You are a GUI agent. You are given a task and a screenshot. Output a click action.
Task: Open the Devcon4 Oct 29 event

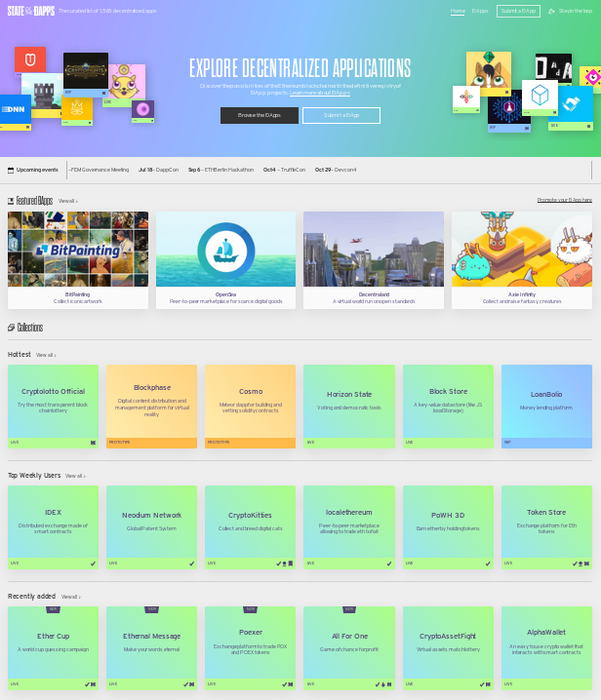(x=335, y=170)
